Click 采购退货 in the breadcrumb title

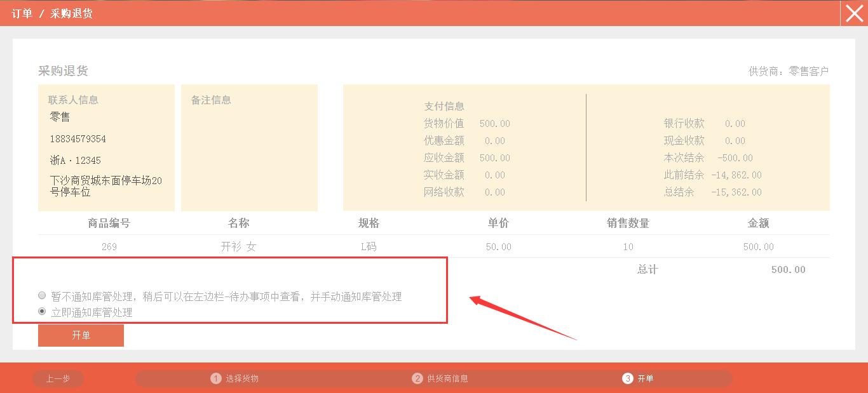72,13
